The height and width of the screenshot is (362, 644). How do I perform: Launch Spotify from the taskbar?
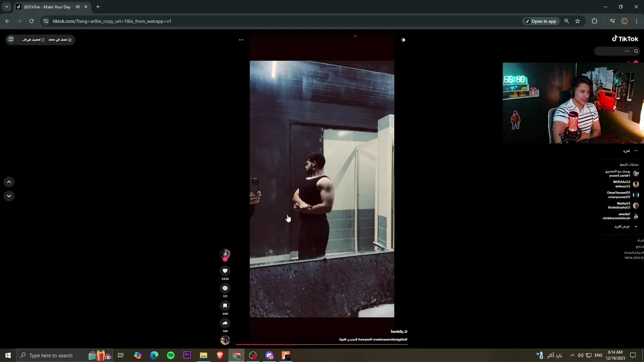pyautogui.click(x=171, y=355)
